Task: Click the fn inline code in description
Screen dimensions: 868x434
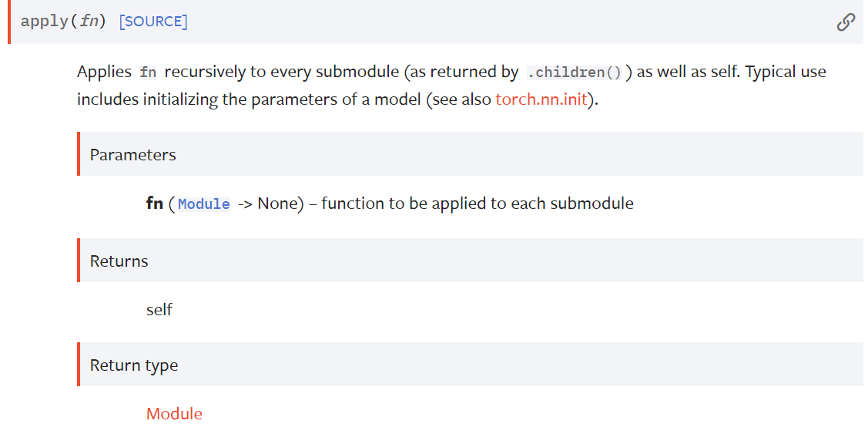Action: [x=148, y=72]
